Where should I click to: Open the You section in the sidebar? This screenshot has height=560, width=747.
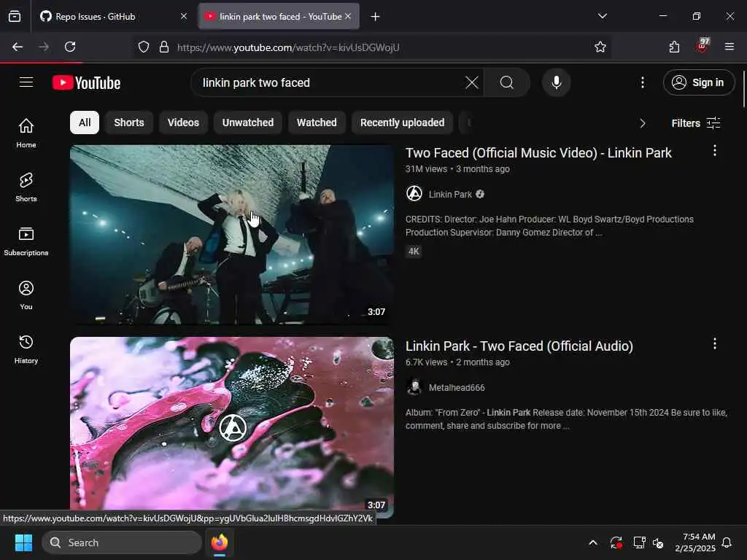(26, 295)
